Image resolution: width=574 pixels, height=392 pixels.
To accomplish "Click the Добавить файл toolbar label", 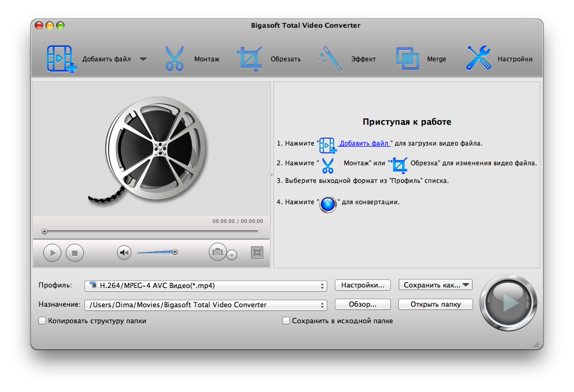I will click(x=107, y=59).
